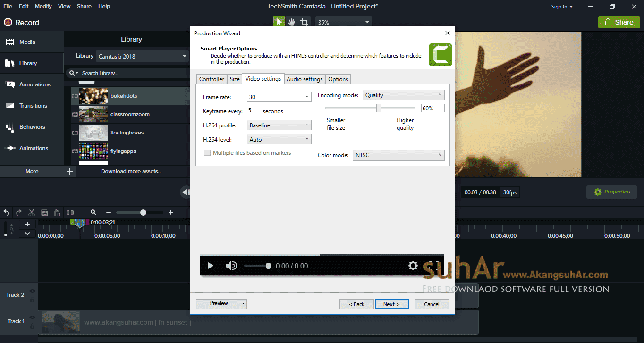Open the Encoding mode dropdown
This screenshot has height=343, width=644.
point(404,95)
